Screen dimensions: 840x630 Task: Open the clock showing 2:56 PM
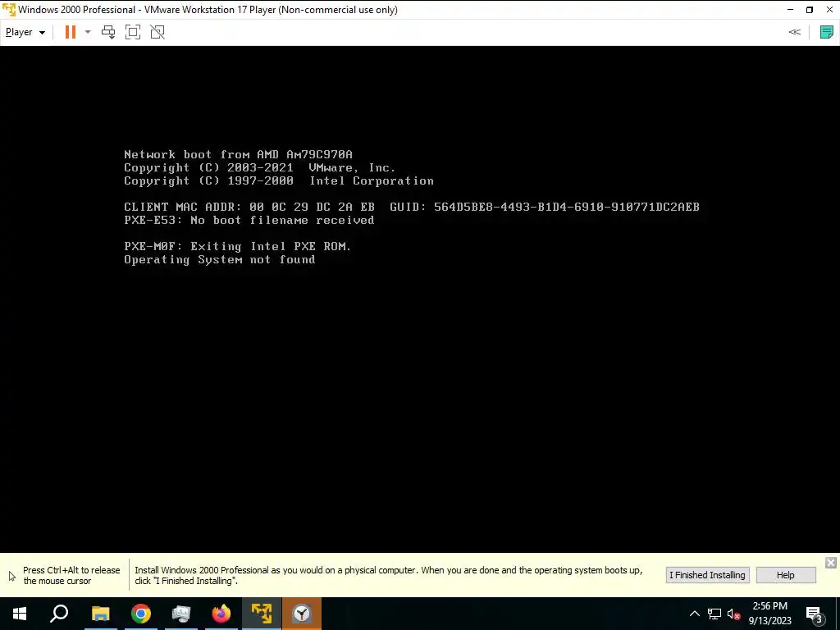coord(769,614)
